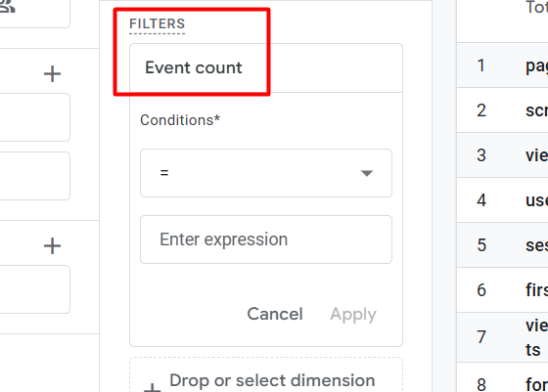The image size is (548, 392).
Task: Click the Drop or select dimension area
Action: tap(266, 375)
